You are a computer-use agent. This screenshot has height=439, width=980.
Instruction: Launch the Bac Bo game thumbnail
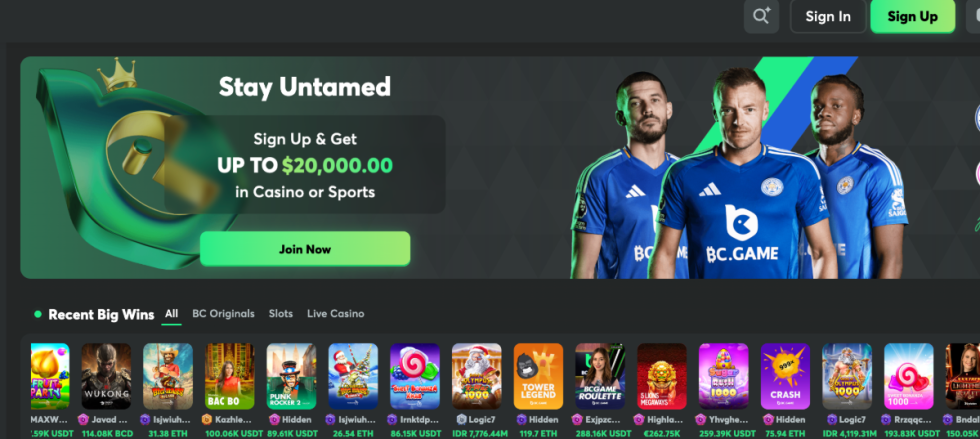click(x=229, y=376)
